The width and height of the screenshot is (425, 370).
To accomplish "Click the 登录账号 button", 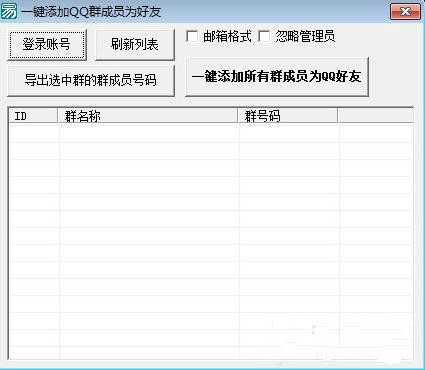I will click(46, 44).
